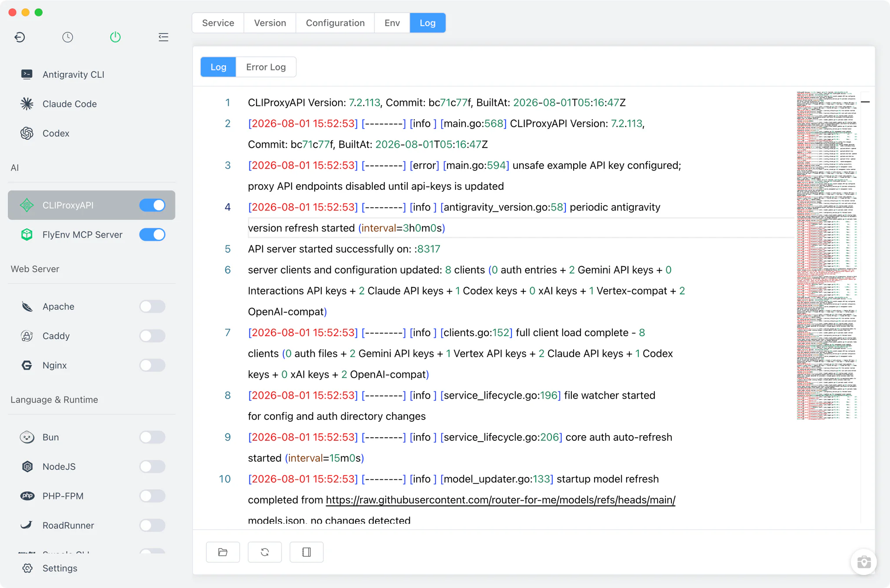This screenshot has width=890, height=588.
Task: Click the 'interval=3h0m0s' log text
Action: pos(402,228)
